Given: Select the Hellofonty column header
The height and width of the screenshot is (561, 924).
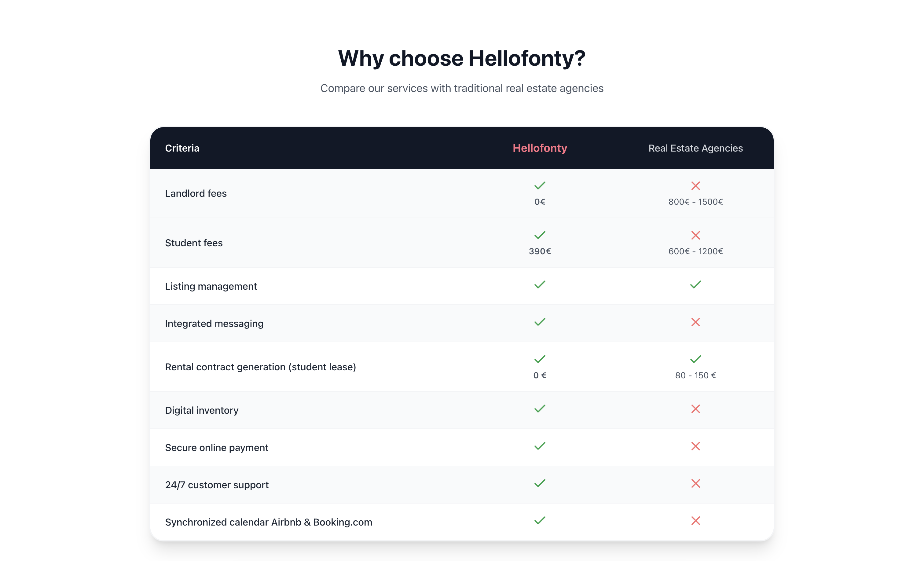Looking at the screenshot, I should tap(540, 148).
